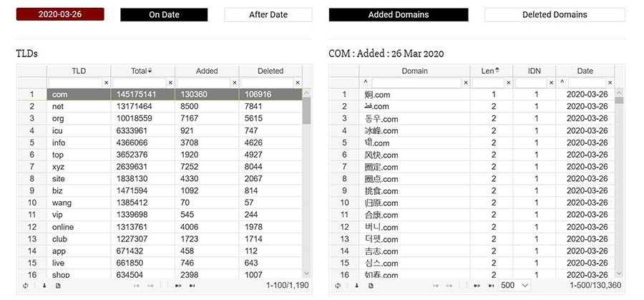
Task: Download TLDs table data
Action: click(x=44, y=286)
